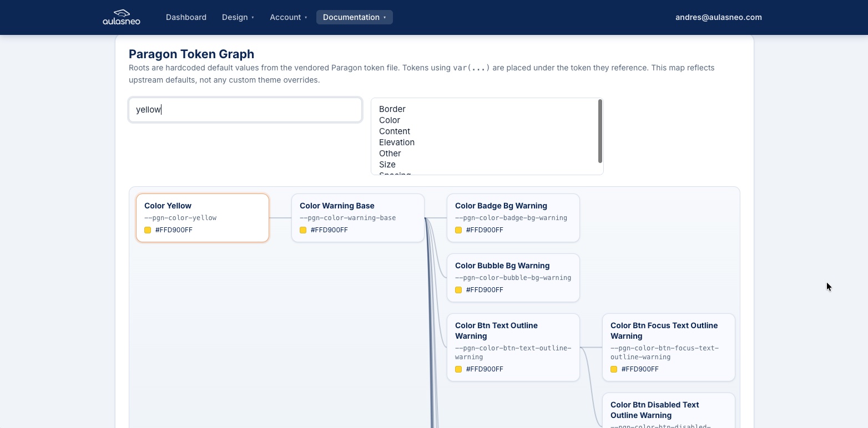Open the Color Btn Focus Text Outline Warning node
This screenshot has width=868, height=428.
pyautogui.click(x=668, y=347)
